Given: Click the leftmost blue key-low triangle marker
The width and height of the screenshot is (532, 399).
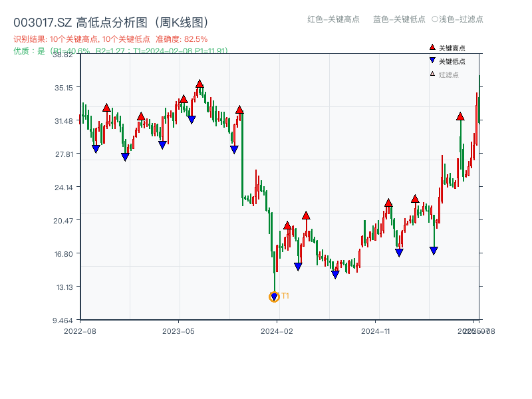Looking at the screenshot, I should click(96, 150).
